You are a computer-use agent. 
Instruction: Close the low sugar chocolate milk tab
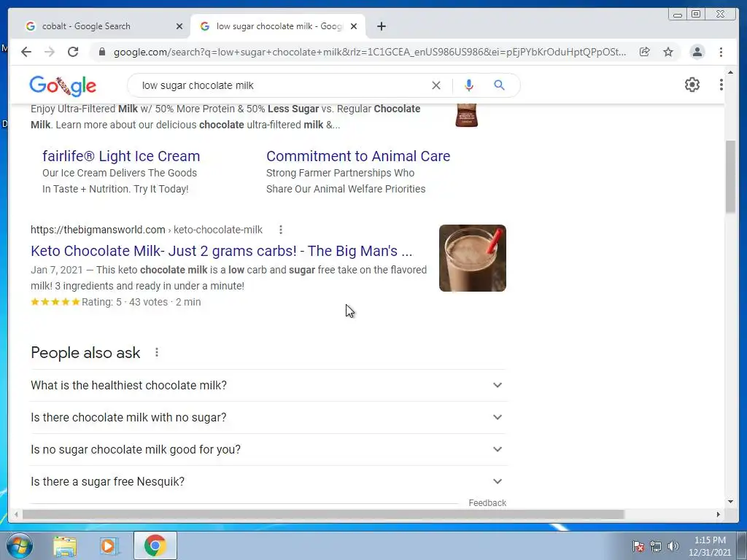click(354, 26)
